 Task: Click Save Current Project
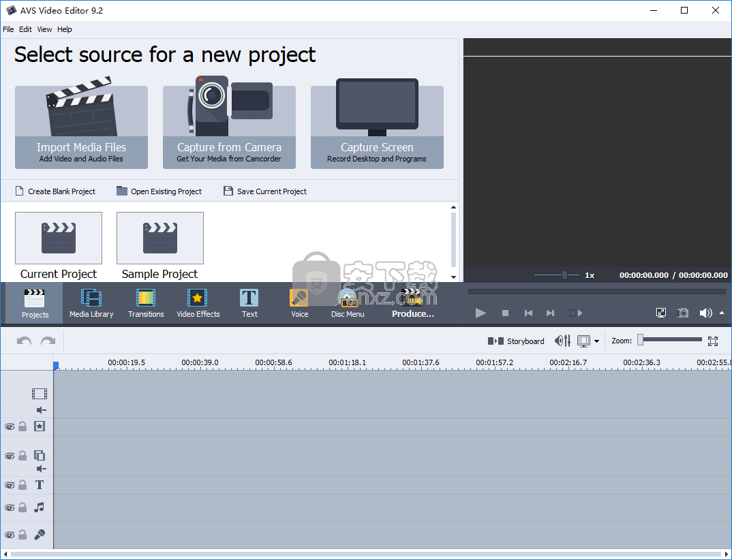[265, 191]
